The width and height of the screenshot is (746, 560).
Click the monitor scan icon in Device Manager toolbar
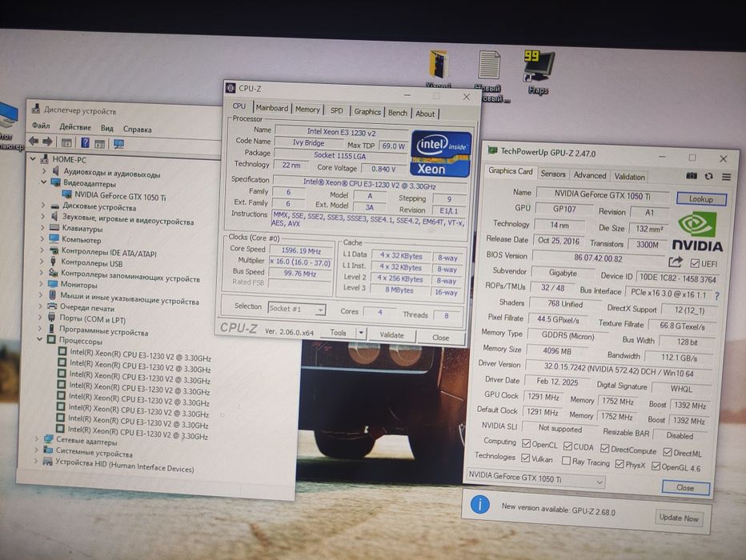(119, 143)
